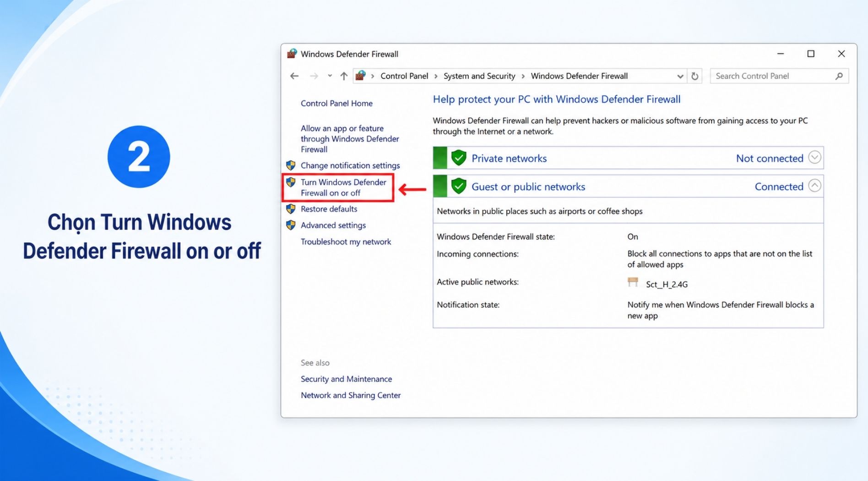This screenshot has width=868, height=481.
Task: Focus the Search Control Panel field
Action: coord(779,76)
